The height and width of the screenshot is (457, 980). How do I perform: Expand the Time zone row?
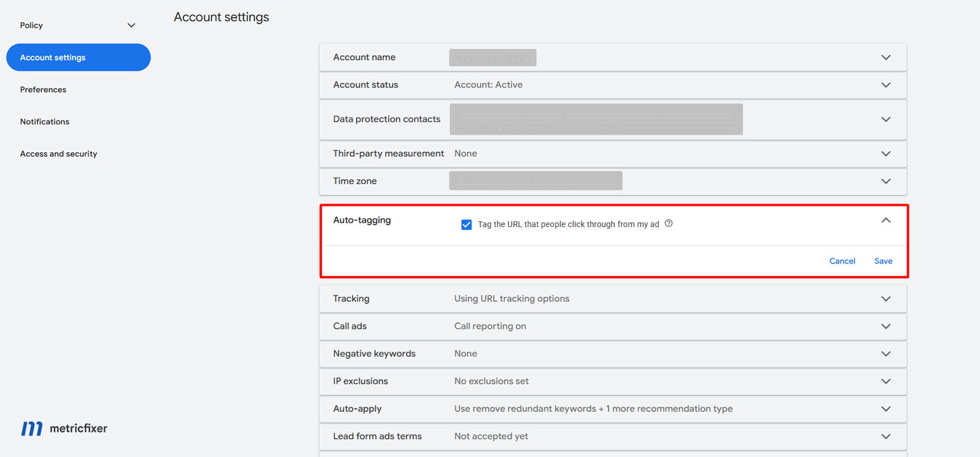pos(886,181)
